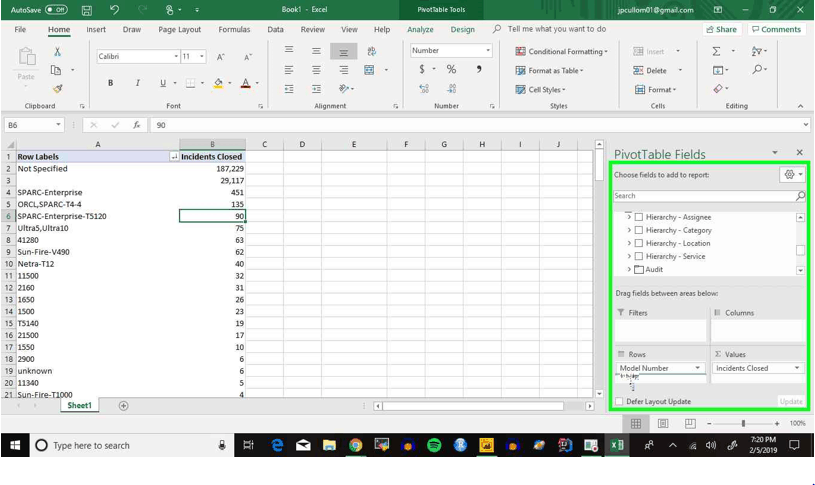This screenshot has height=485, width=815.
Task: Select the Sheet1 tab
Action: tap(79, 405)
